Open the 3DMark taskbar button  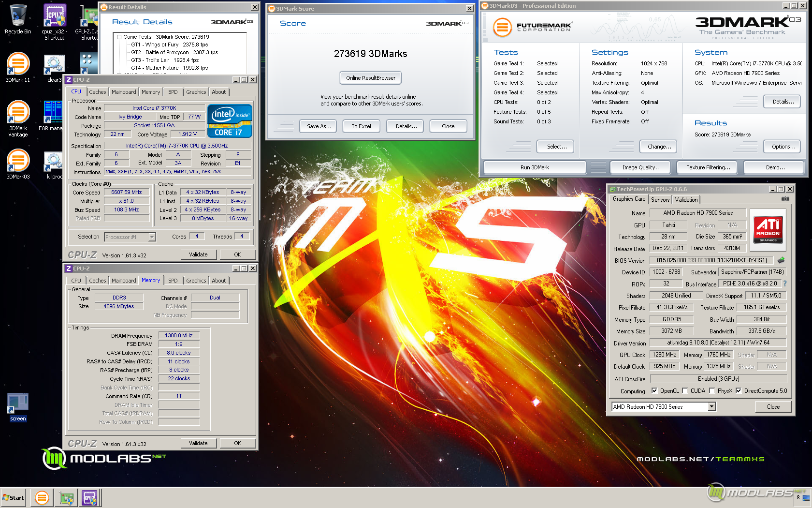[x=42, y=497]
